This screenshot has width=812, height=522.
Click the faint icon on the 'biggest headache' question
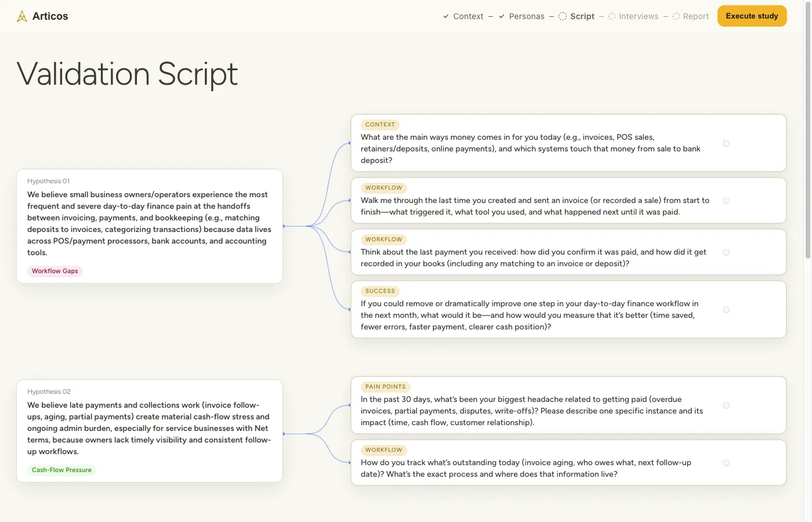[726, 405]
